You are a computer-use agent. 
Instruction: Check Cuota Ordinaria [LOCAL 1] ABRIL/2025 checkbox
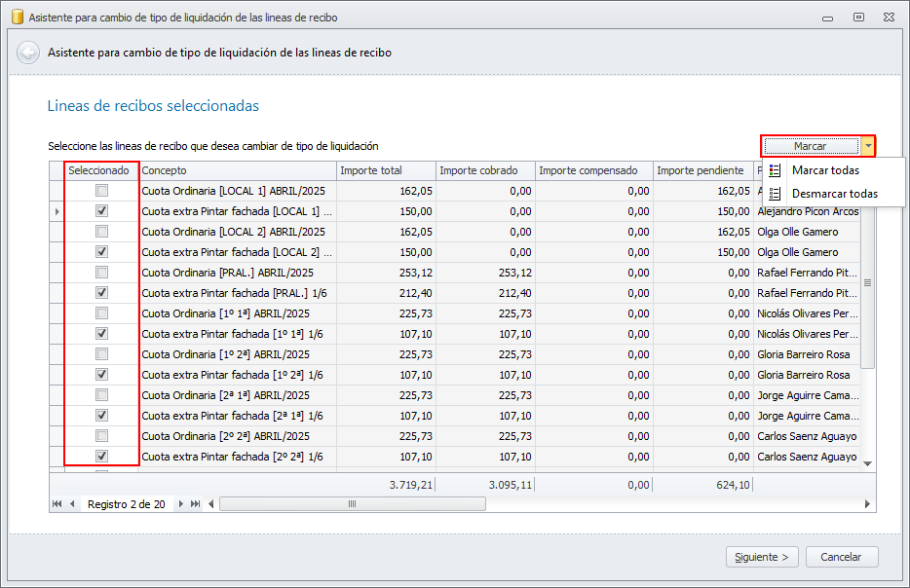[101, 190]
